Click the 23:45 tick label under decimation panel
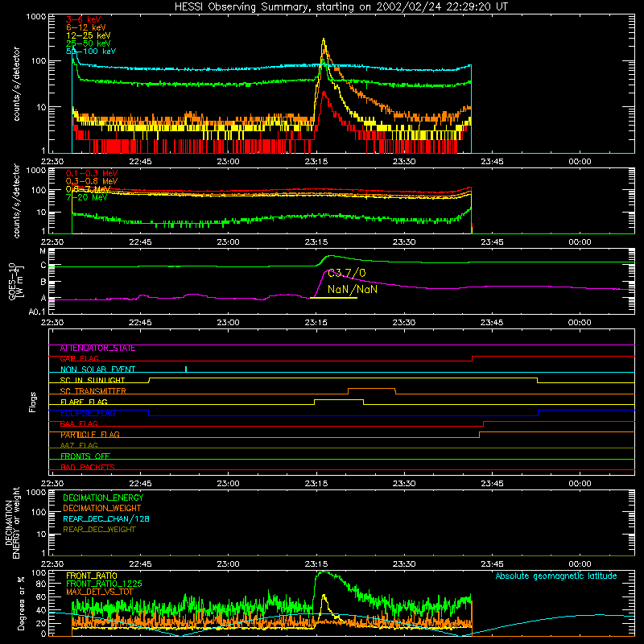644x644 pixels. 492,564
